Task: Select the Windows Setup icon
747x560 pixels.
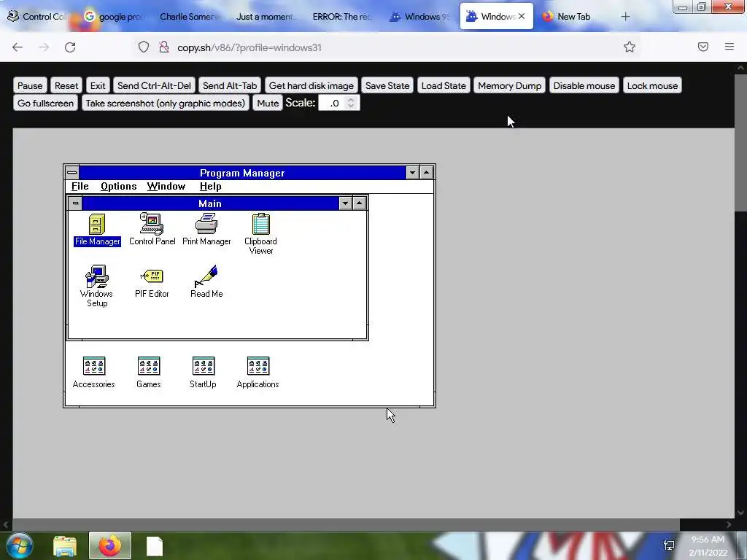Action: [x=97, y=286]
